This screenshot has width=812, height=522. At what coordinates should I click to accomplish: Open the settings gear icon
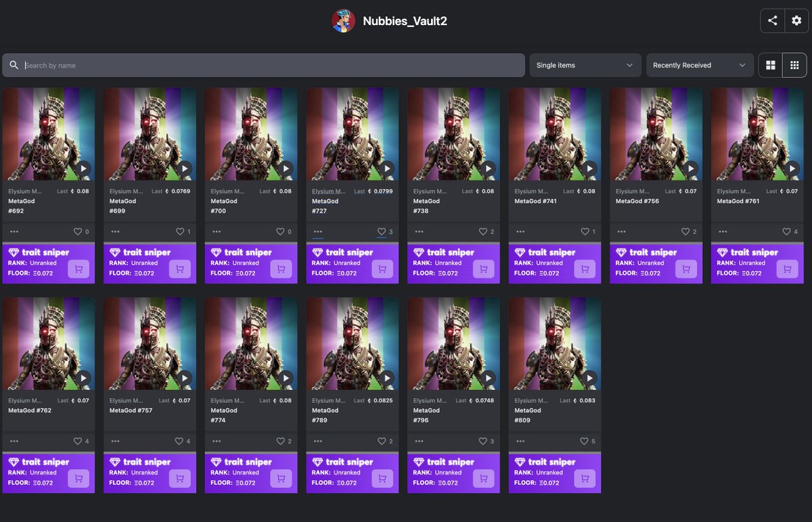(x=796, y=20)
